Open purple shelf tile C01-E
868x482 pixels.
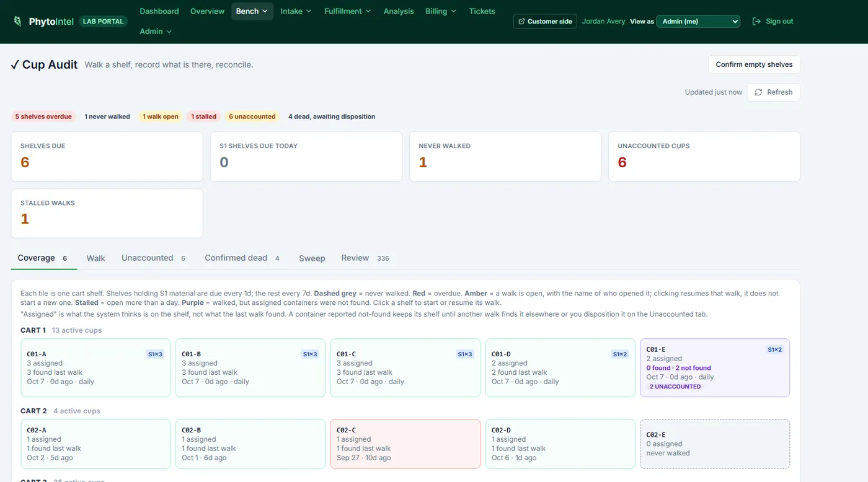click(715, 368)
